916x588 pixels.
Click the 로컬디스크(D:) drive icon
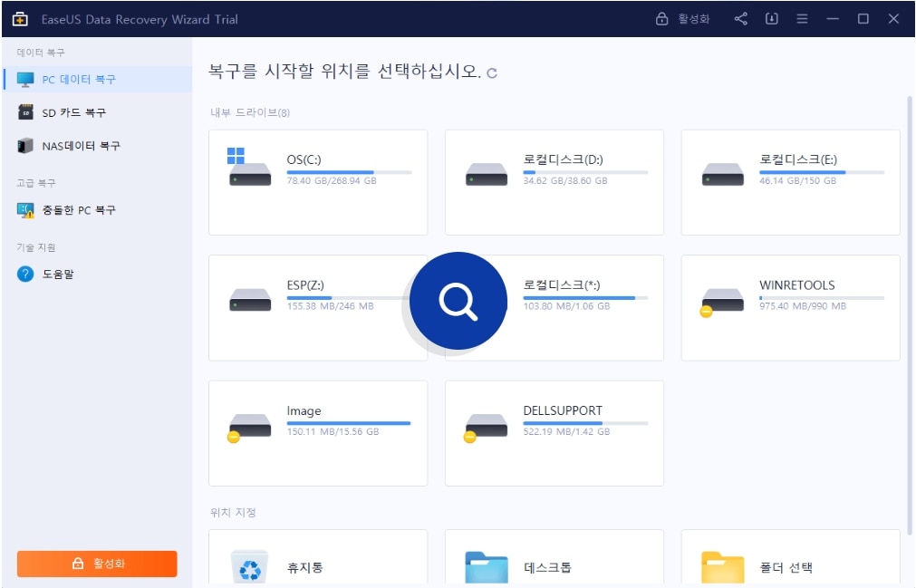click(486, 174)
